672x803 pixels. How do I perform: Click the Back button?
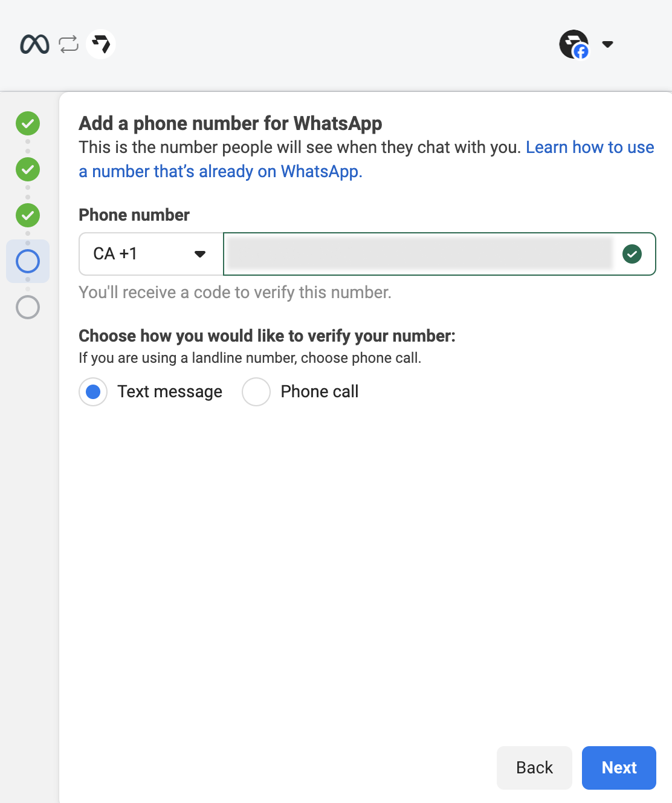534,767
